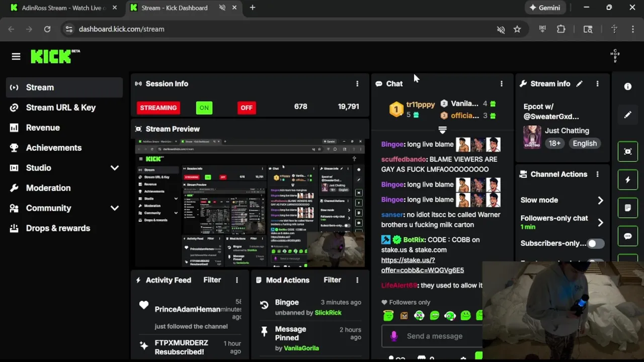Open the Chat panel three-dot menu
The width and height of the screenshot is (644, 362).
[501, 83]
